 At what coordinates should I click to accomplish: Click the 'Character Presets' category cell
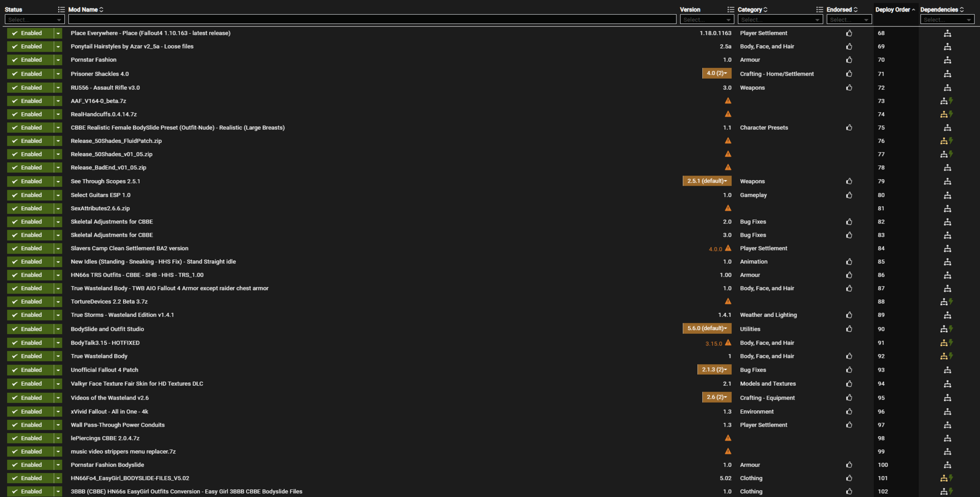pyautogui.click(x=764, y=128)
